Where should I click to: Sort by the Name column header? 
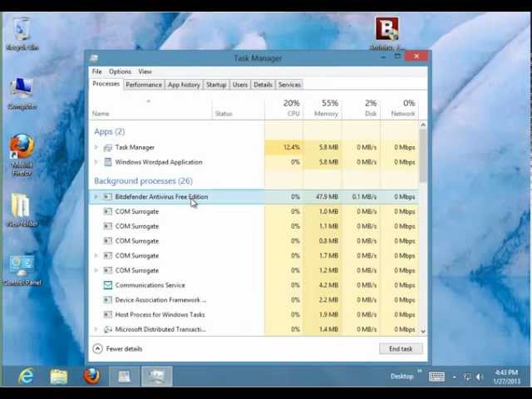tap(151, 109)
